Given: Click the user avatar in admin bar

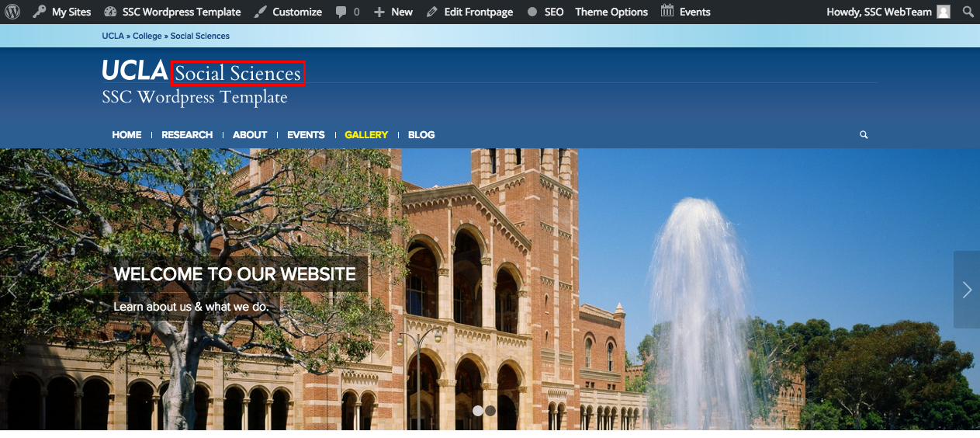Looking at the screenshot, I should [943, 12].
